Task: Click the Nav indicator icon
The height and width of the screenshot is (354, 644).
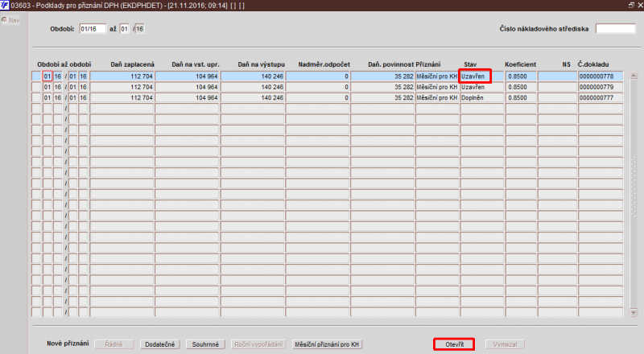Action: click(x=5, y=20)
